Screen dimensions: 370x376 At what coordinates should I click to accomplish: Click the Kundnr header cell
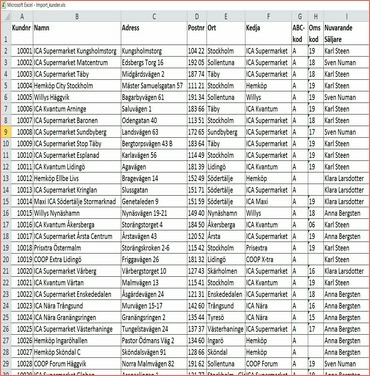(22, 33)
